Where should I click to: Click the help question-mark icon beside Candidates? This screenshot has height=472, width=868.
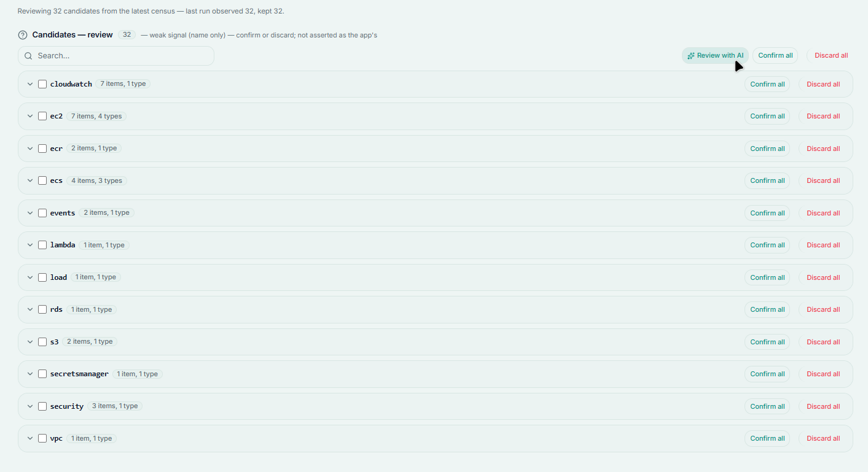pos(23,35)
